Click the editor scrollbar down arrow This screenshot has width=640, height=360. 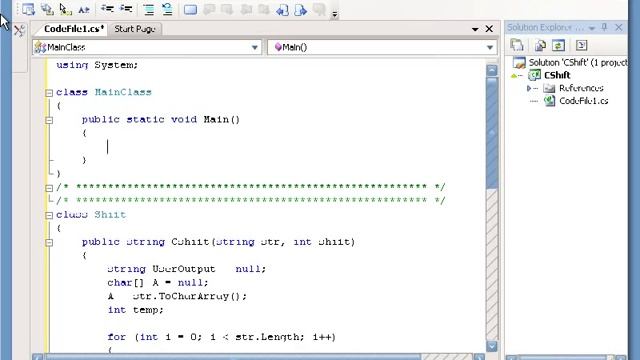(492, 346)
